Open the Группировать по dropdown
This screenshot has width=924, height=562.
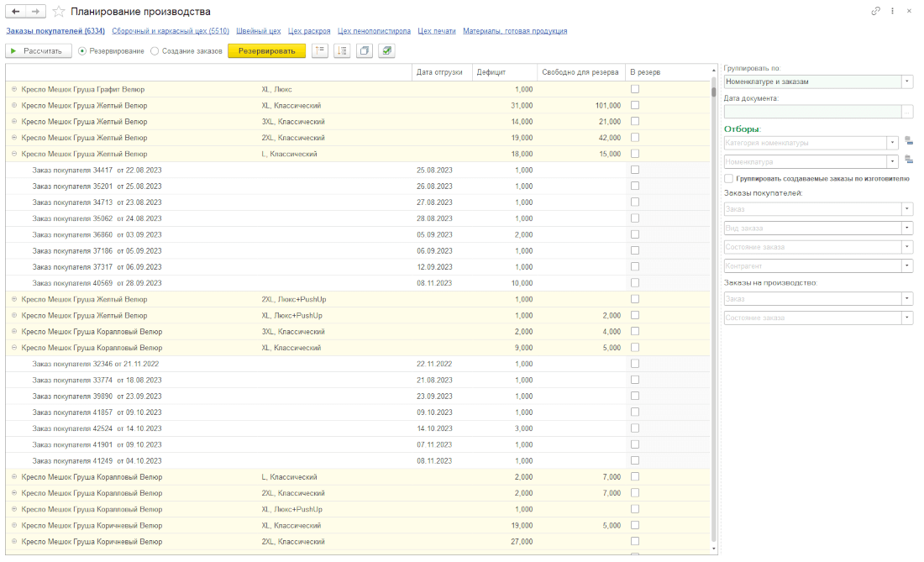coord(907,81)
